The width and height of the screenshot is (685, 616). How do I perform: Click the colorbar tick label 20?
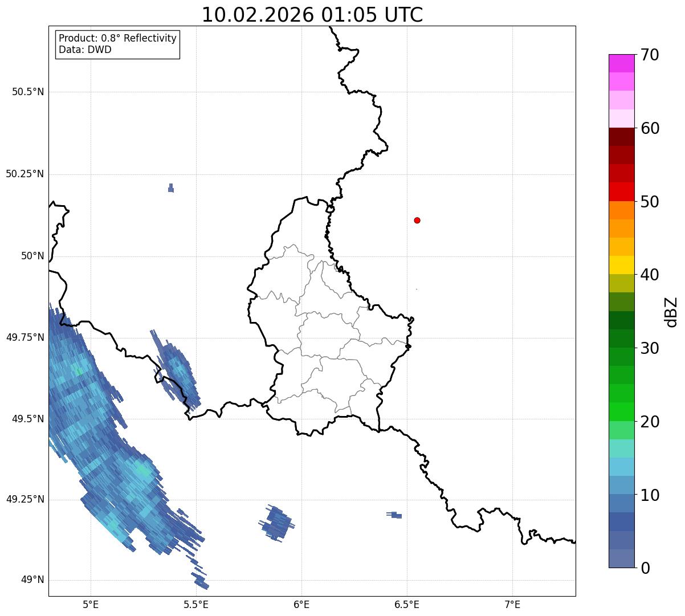650,422
